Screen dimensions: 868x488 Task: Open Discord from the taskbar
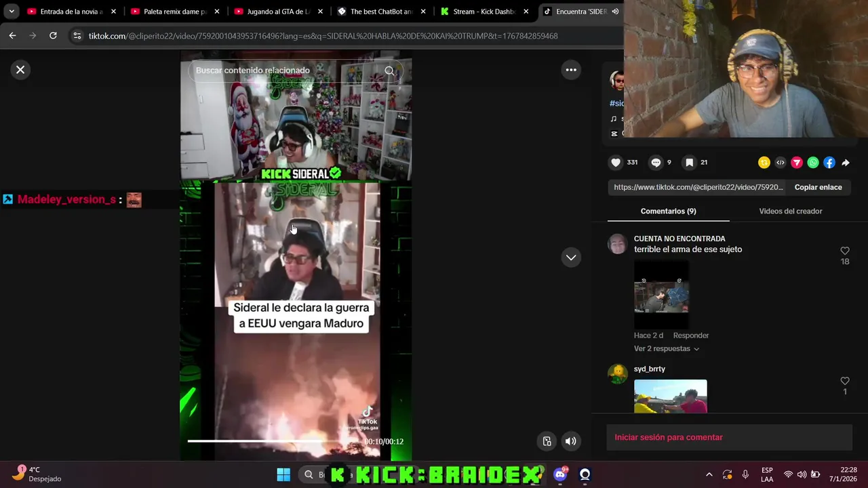(x=560, y=474)
